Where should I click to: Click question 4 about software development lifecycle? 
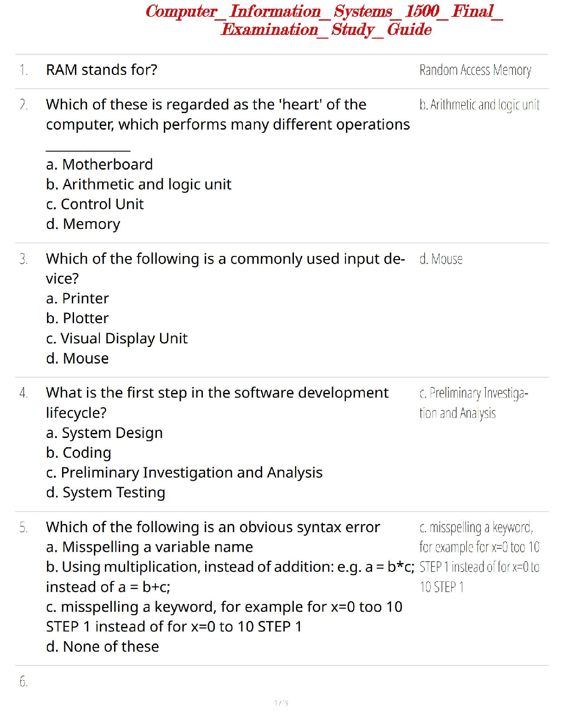[217, 403]
